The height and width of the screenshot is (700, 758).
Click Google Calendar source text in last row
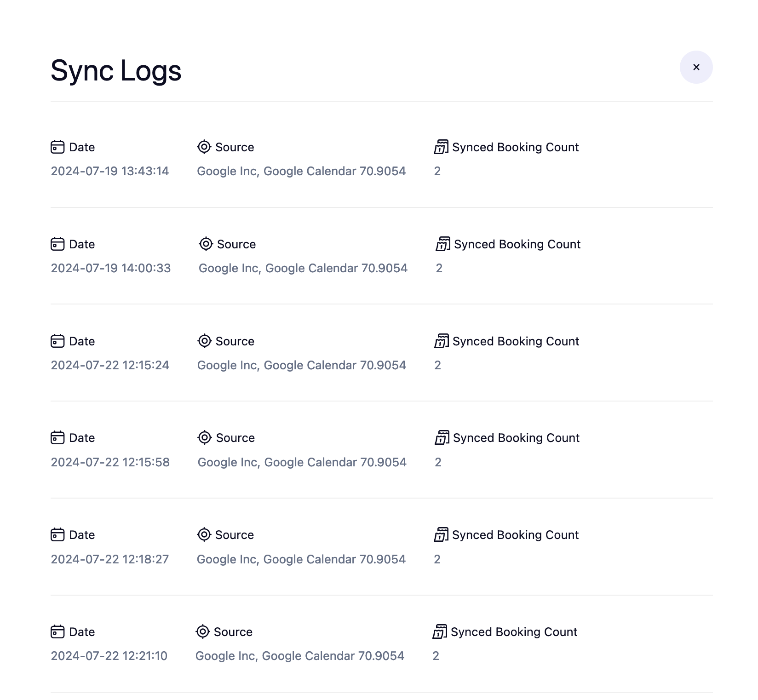pyautogui.click(x=300, y=656)
